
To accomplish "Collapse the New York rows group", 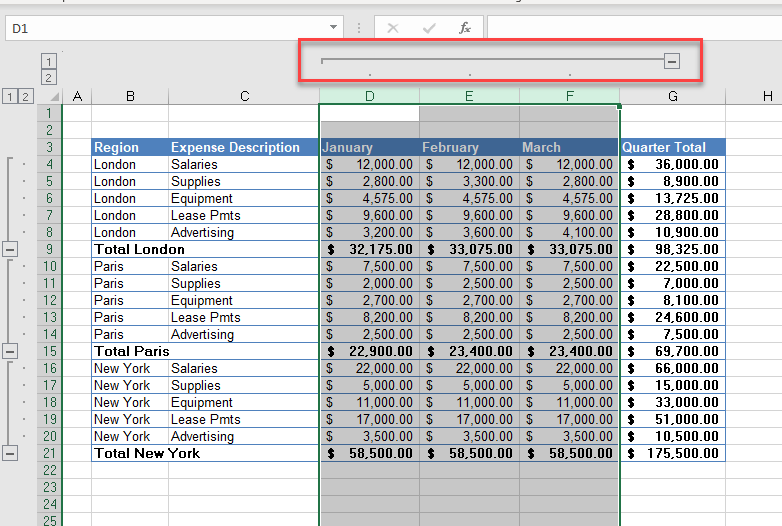I will (x=10, y=453).
